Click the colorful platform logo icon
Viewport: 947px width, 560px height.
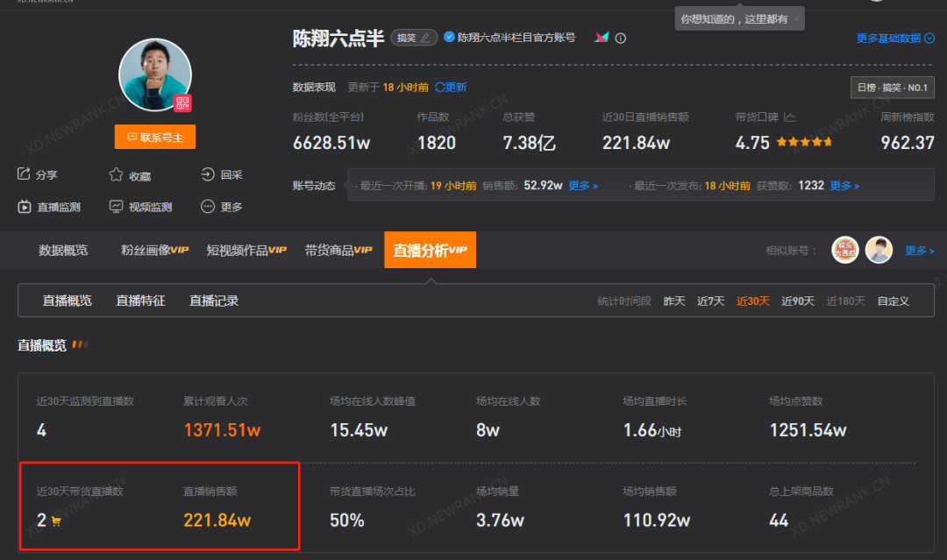(x=602, y=38)
